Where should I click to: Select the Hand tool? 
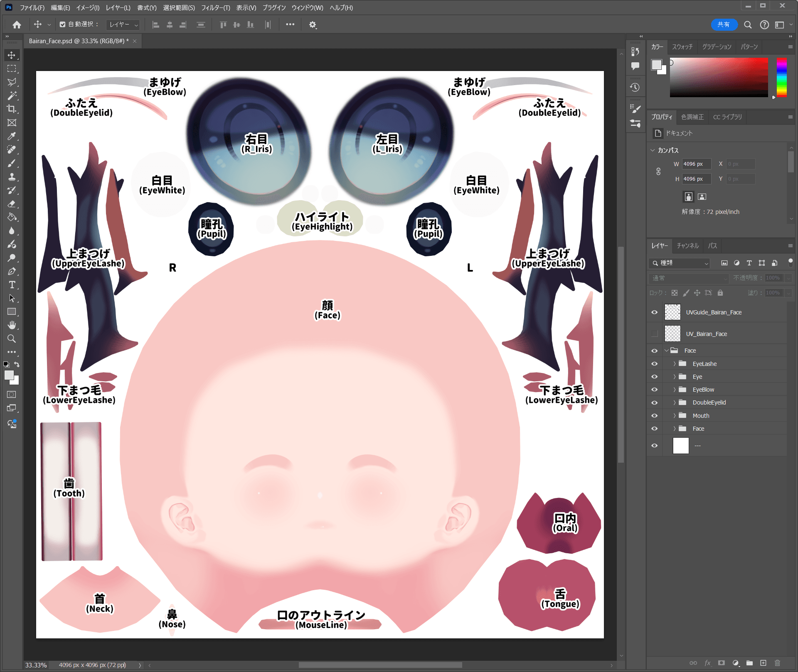pos(12,325)
